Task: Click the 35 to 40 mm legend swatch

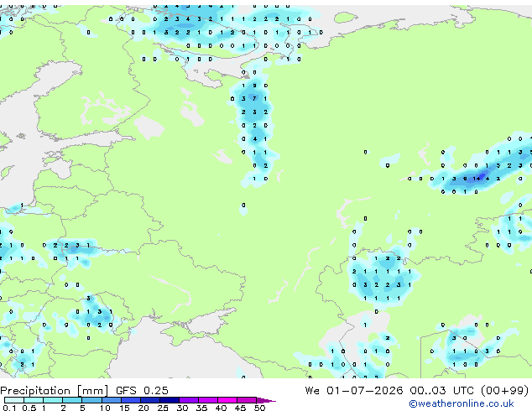Action: pos(208,400)
